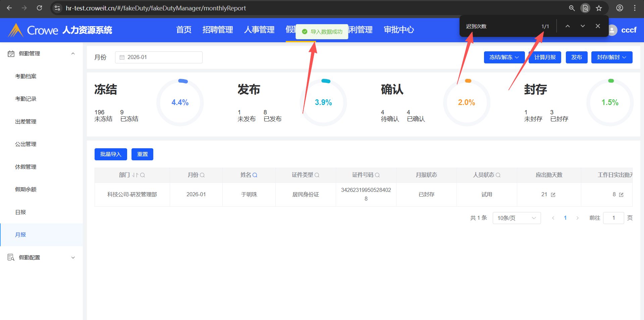Image resolution: width=644 pixels, height=320 pixels.
Task: Click the 确认 2.0% progress ring
Action: coord(467,102)
